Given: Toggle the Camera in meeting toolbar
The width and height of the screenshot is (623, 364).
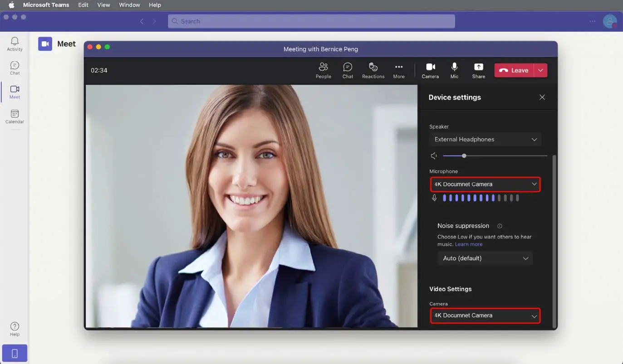Looking at the screenshot, I should pyautogui.click(x=430, y=70).
